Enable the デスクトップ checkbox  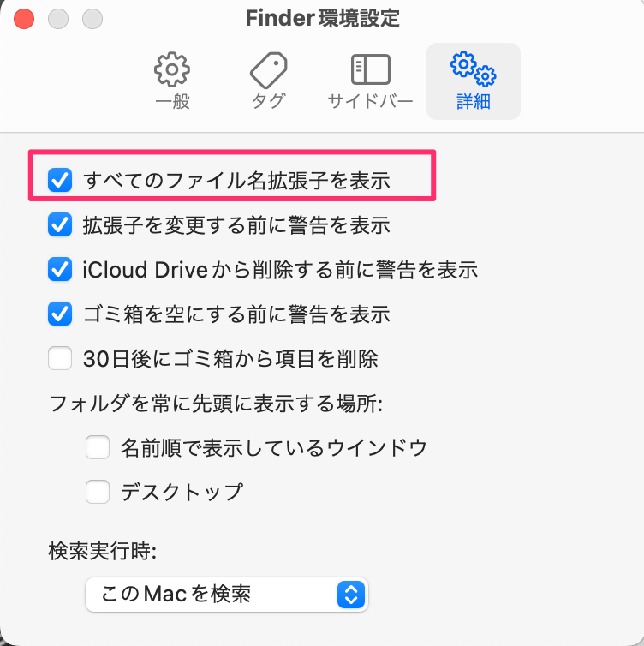[x=98, y=492]
